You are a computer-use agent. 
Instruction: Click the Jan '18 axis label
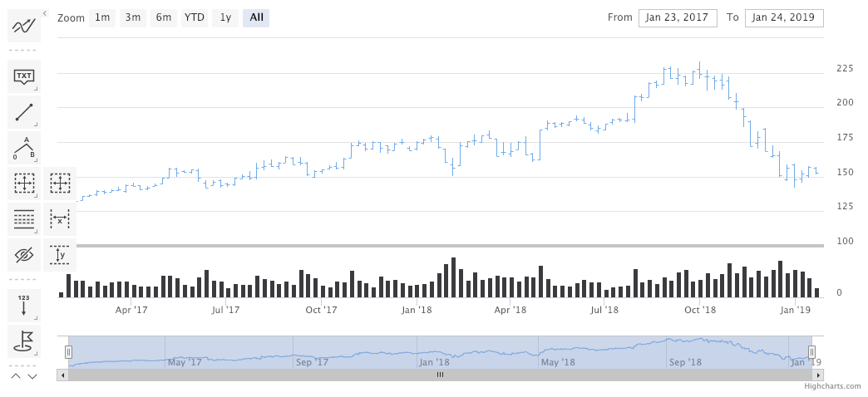coord(417,310)
